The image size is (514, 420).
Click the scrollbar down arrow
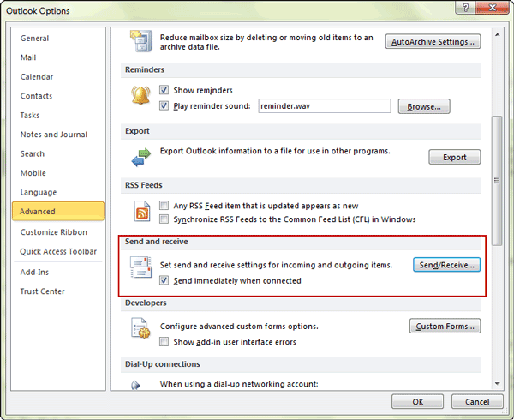tap(497, 384)
